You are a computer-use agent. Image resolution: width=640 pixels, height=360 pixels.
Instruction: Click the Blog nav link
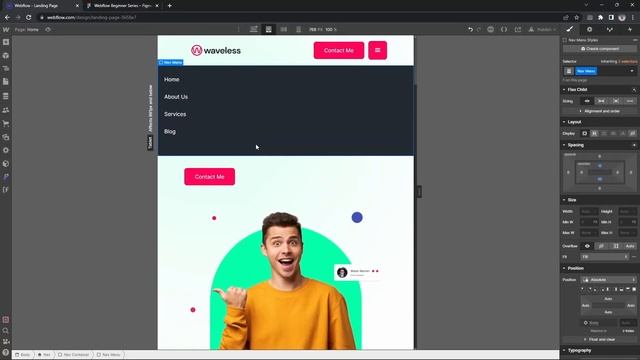coord(170,131)
